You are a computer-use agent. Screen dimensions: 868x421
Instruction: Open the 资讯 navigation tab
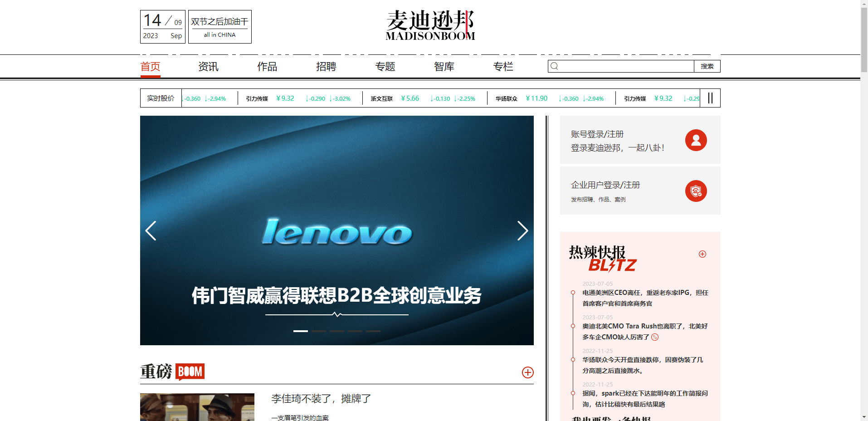coord(208,67)
